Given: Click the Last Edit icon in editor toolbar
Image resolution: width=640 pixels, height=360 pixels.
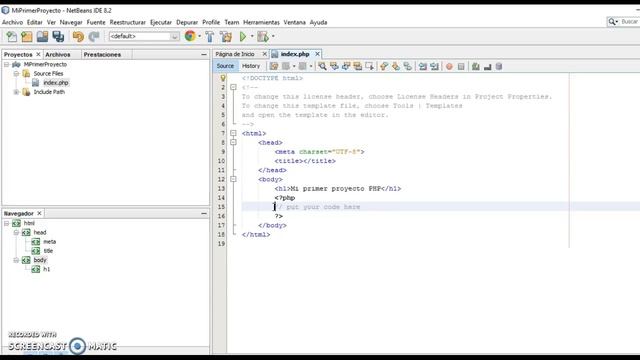Looking at the screenshot, I should point(274,66).
